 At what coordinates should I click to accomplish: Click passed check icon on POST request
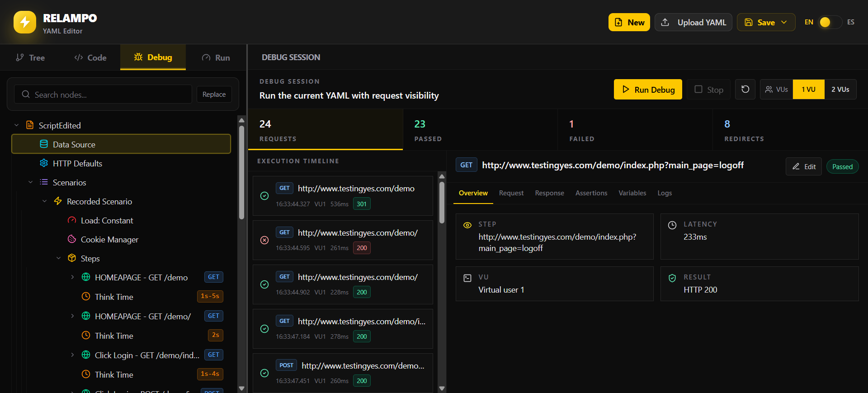pyautogui.click(x=264, y=373)
